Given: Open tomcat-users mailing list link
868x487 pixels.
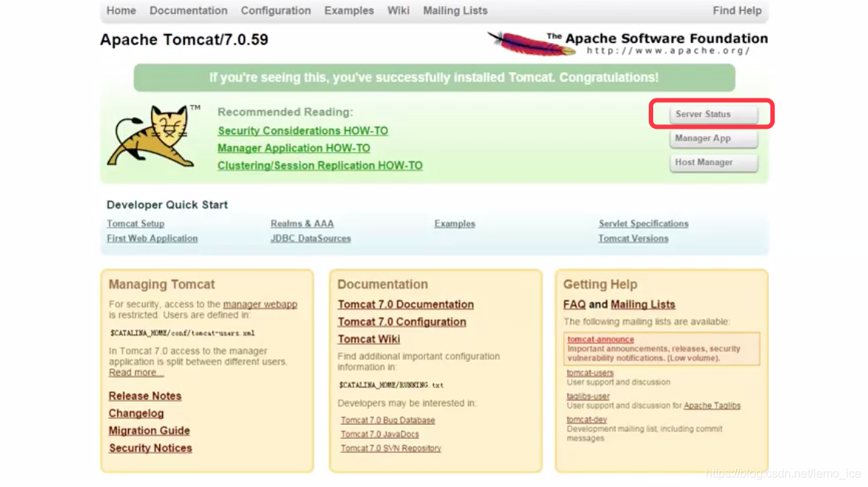Looking at the screenshot, I should click(x=590, y=373).
